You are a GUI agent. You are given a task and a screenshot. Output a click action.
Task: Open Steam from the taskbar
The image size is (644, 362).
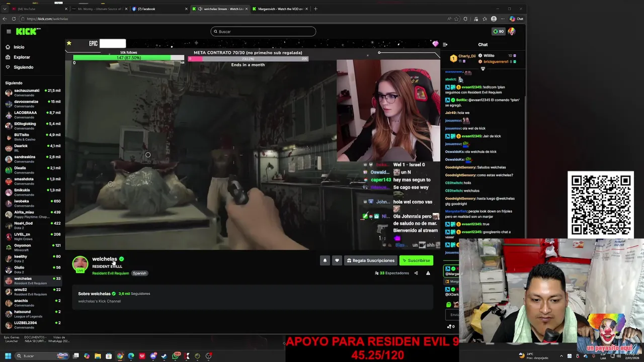point(164,356)
